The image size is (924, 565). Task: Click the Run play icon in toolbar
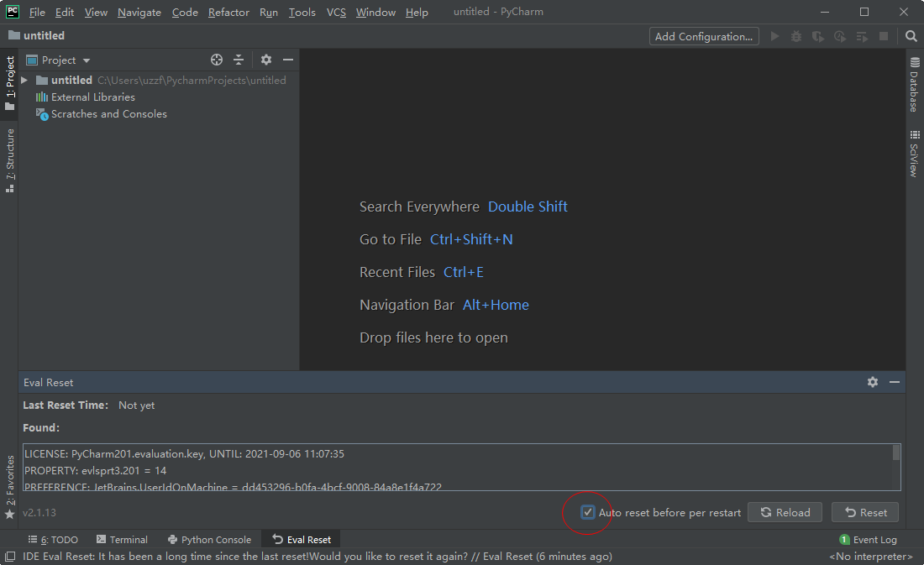[x=775, y=37]
